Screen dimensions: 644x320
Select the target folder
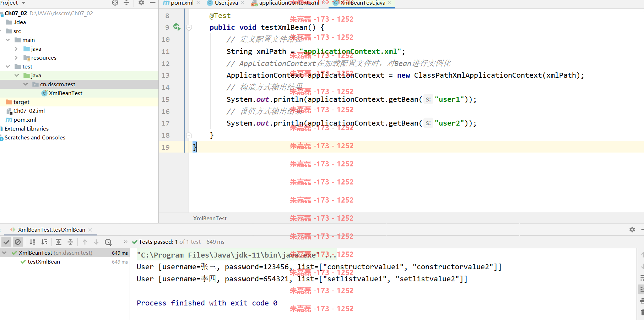(x=21, y=102)
